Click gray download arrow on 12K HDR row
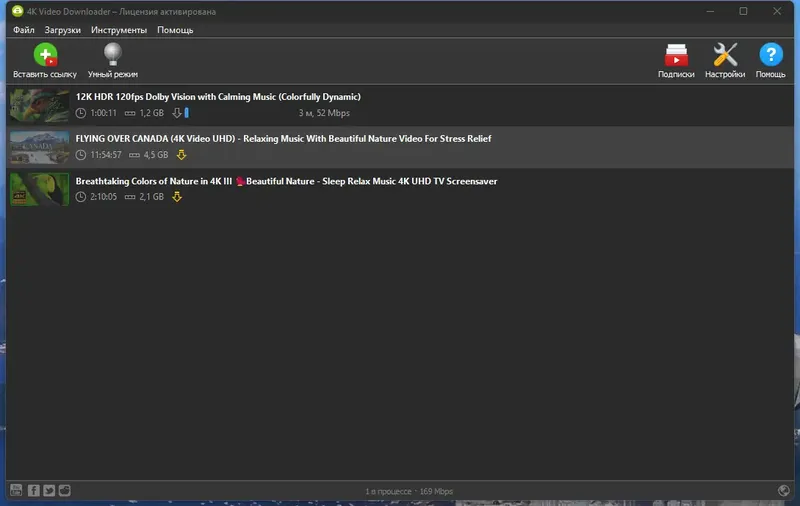The image size is (800, 506). pos(177,113)
